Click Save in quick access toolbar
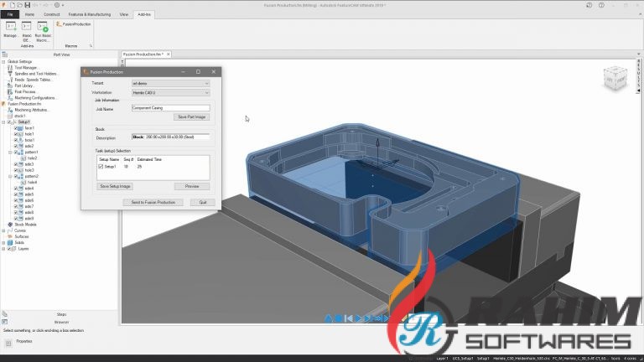Image resolution: width=644 pixels, height=362 pixels. 27,5
